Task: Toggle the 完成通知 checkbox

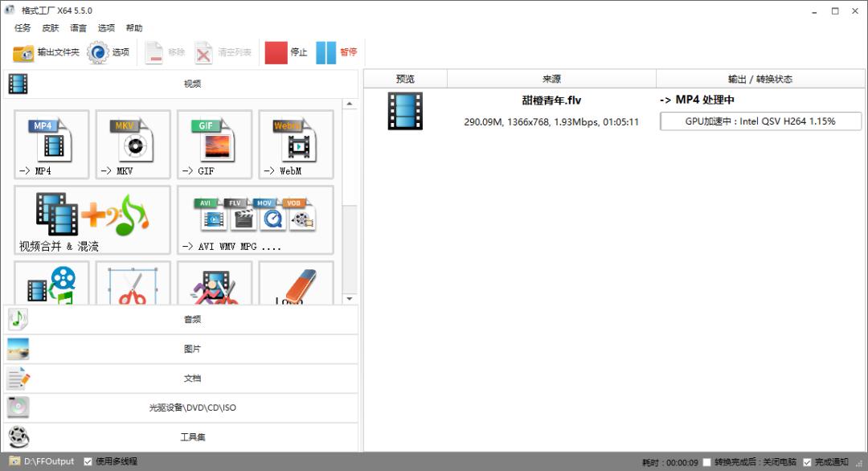Action: coord(808,462)
